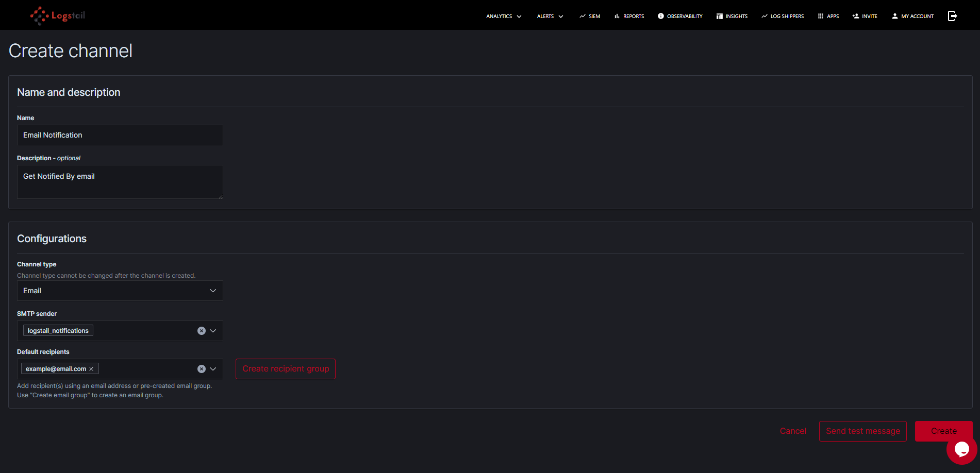This screenshot has height=473, width=980.
Task: Click Create recipient group button
Action: (x=286, y=369)
